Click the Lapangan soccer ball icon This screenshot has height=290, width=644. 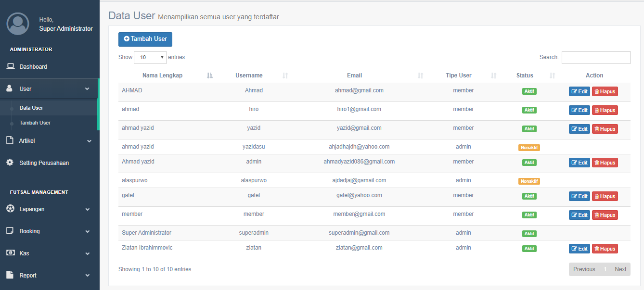10,209
